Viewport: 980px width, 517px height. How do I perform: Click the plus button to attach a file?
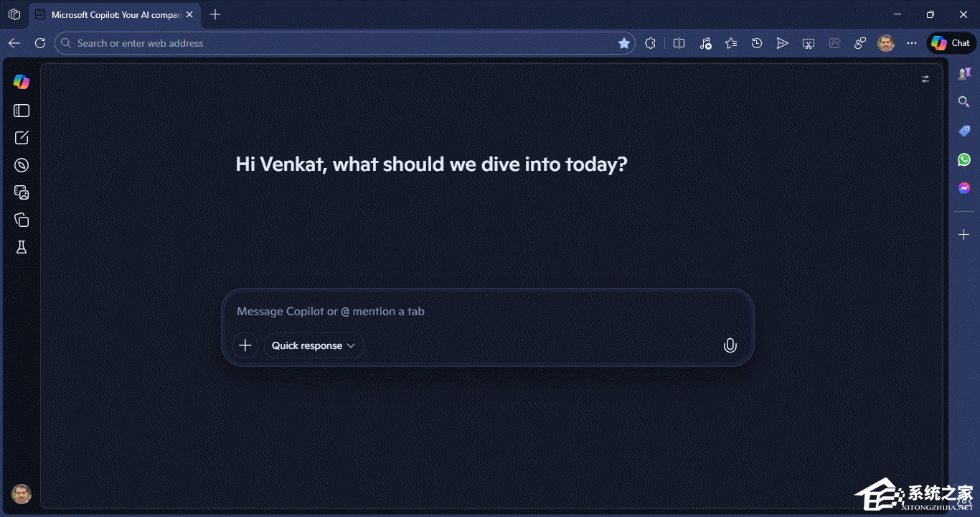click(245, 345)
